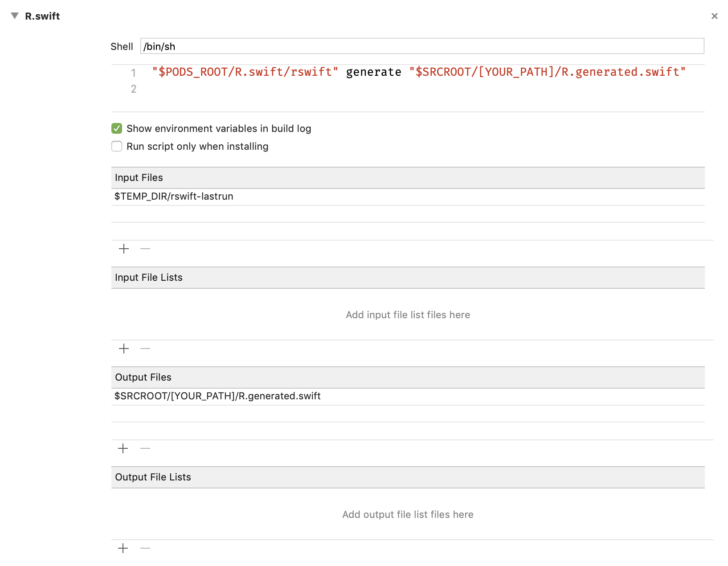
Task: Click the Shell path input field
Action: point(422,46)
